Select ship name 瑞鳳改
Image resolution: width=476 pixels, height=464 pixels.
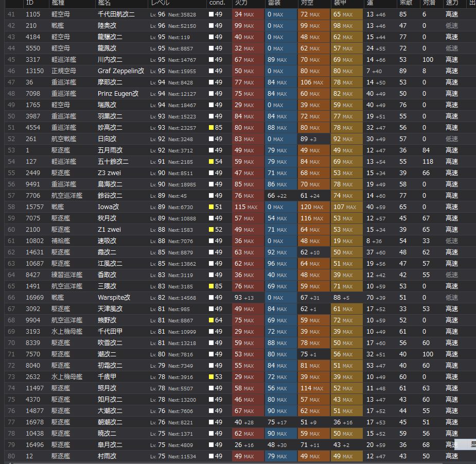(107, 105)
